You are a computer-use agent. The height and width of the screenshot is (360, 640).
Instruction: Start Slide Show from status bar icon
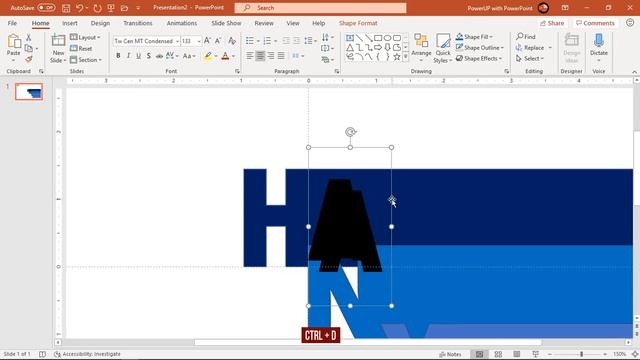[x=536, y=354]
